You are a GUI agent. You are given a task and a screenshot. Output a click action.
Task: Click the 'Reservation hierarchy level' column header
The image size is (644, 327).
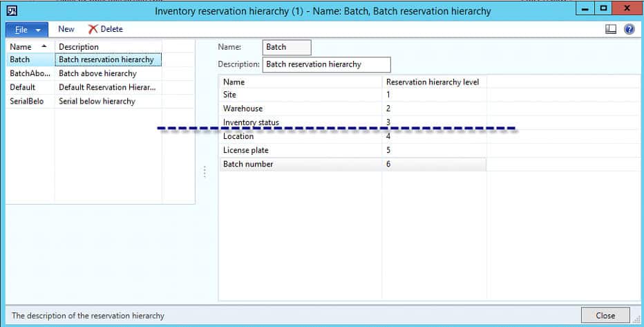[434, 82]
